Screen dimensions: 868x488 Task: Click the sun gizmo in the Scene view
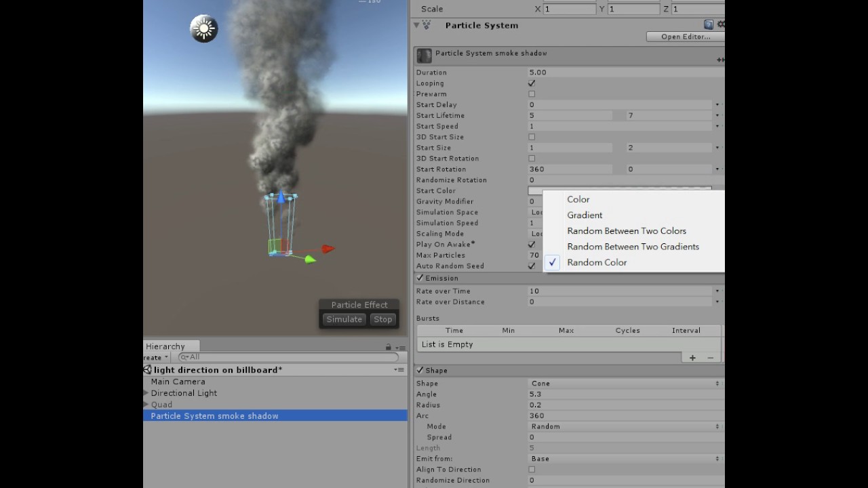click(x=203, y=28)
